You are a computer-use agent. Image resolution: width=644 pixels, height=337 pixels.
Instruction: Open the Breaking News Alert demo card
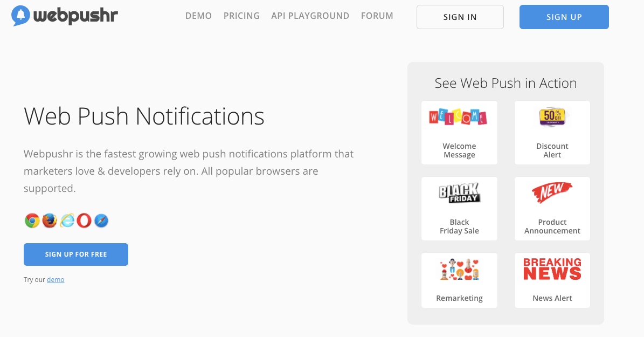click(552, 280)
